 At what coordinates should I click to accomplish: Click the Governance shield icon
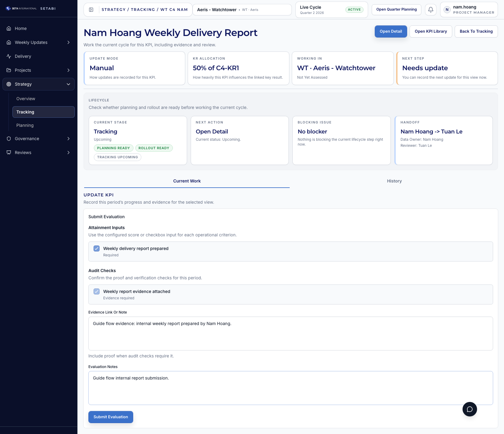pyautogui.click(x=8, y=139)
